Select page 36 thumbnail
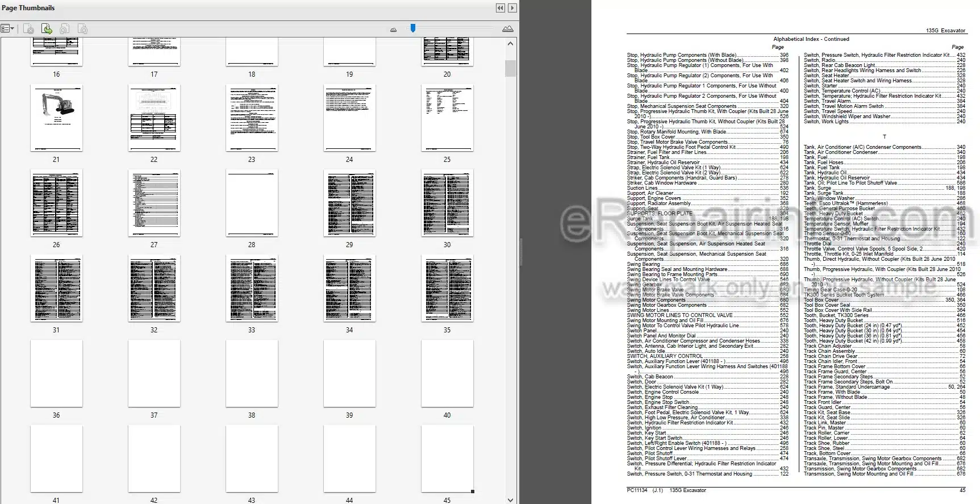This screenshot has width=980, height=504. [56, 374]
